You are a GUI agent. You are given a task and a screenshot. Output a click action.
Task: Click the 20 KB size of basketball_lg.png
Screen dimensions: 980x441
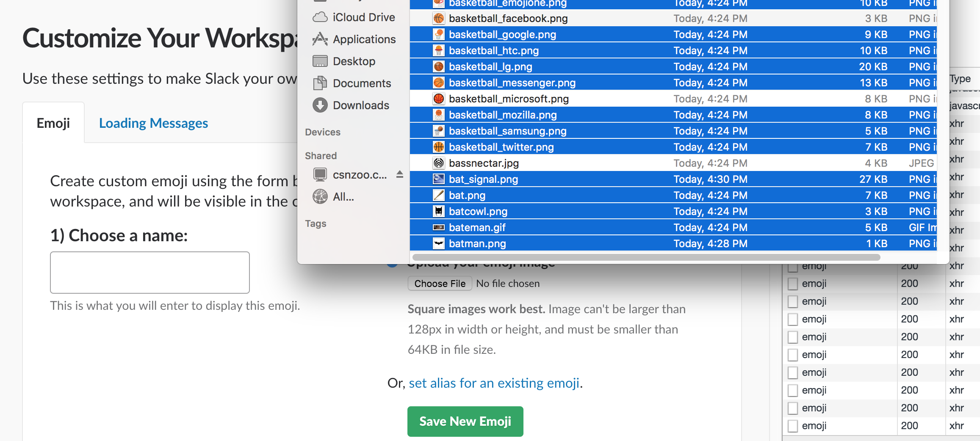(873, 67)
